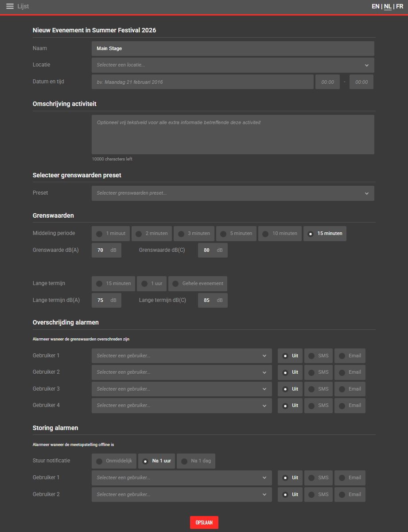This screenshot has width=408, height=532.
Task: Click the Datum en tijd date field
Action: [x=202, y=82]
